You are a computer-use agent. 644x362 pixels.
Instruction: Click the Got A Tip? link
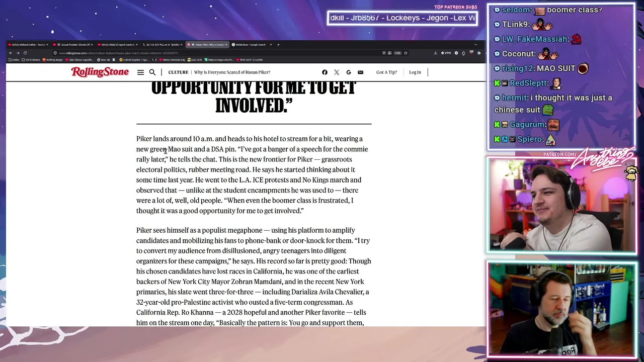[386, 72]
